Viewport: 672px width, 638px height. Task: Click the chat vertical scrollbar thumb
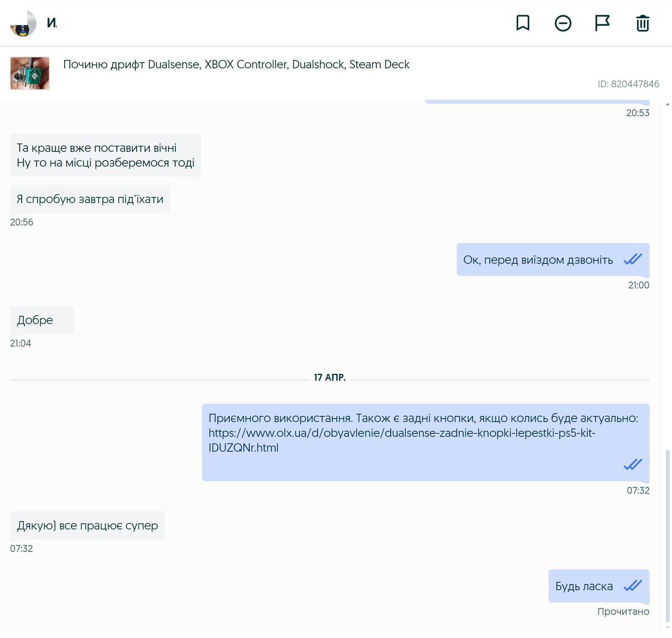coord(667,536)
